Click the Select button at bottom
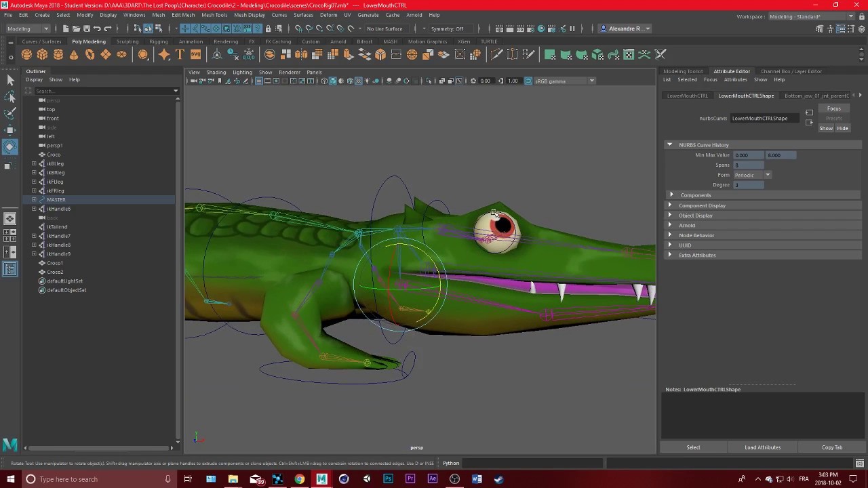 [x=693, y=447]
